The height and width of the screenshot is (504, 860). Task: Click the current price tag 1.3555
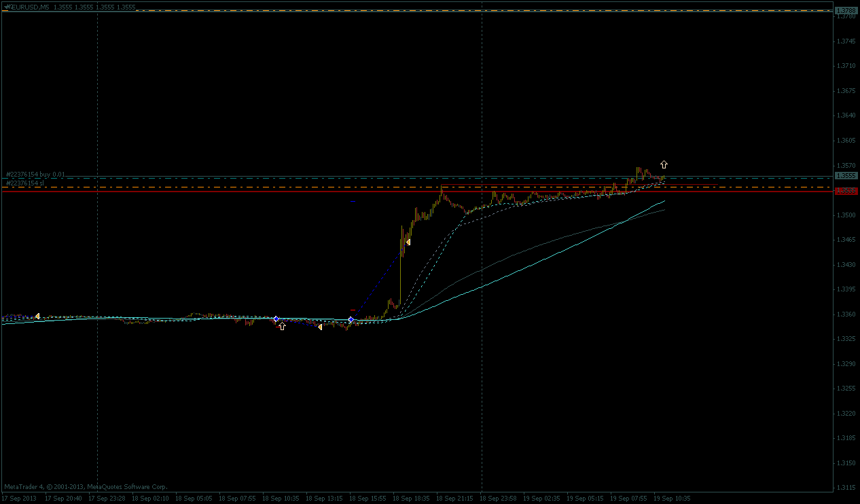click(x=845, y=175)
